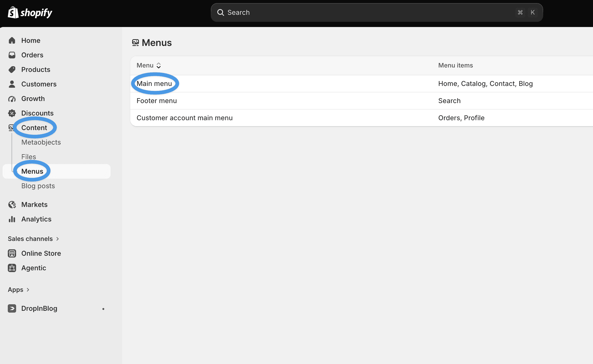Click 'Home, Catalog, Contact, Blog' cell
The image size is (593, 364).
[x=486, y=84]
